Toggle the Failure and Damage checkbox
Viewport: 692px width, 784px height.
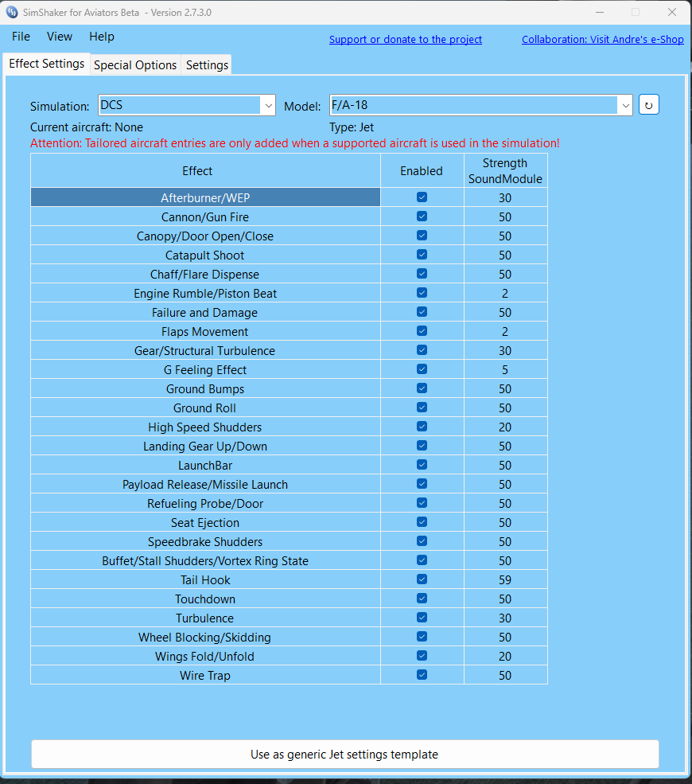(422, 312)
